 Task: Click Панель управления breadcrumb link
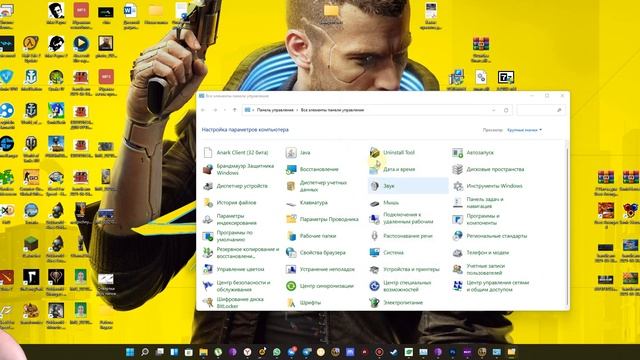click(275, 110)
